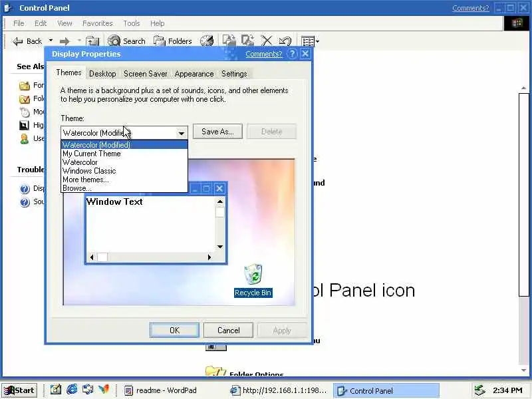
Task: Click the User Accounts icon in See Also
Action: (25, 138)
